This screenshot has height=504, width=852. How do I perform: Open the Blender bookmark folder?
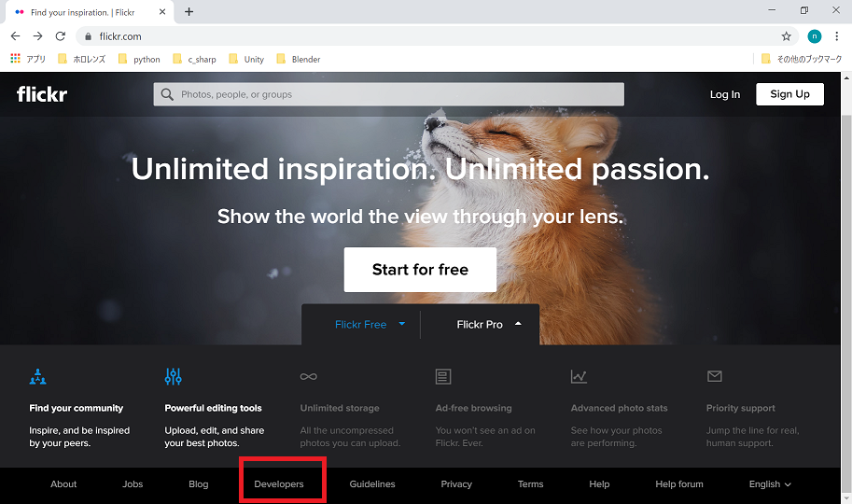click(x=299, y=59)
